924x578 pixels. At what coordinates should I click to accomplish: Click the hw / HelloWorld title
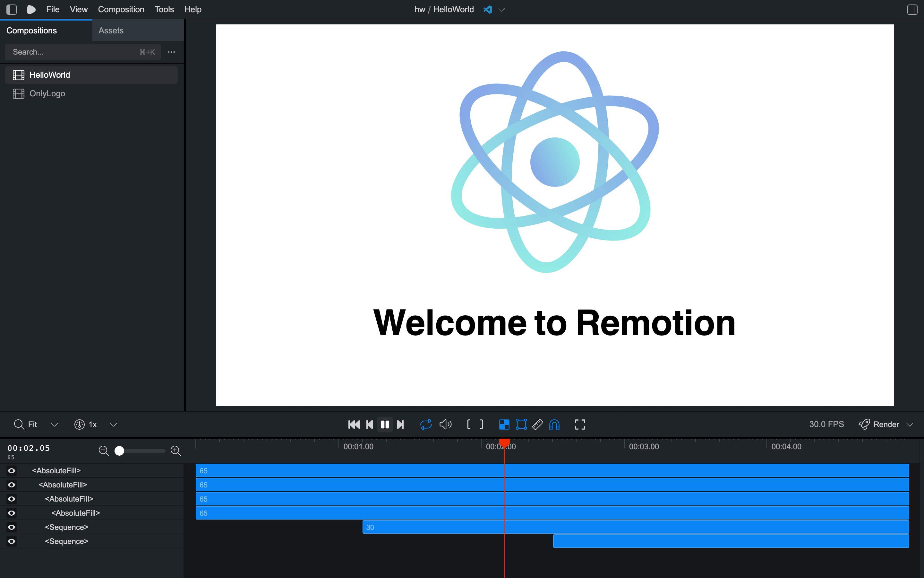click(444, 10)
